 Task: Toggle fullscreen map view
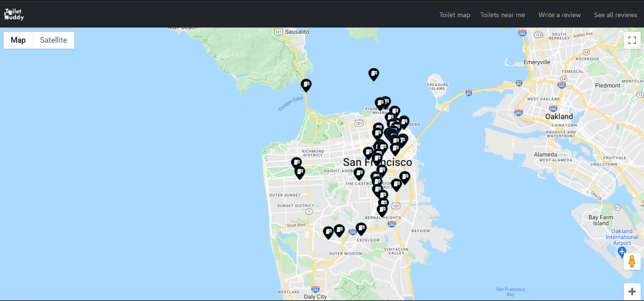[x=632, y=40]
